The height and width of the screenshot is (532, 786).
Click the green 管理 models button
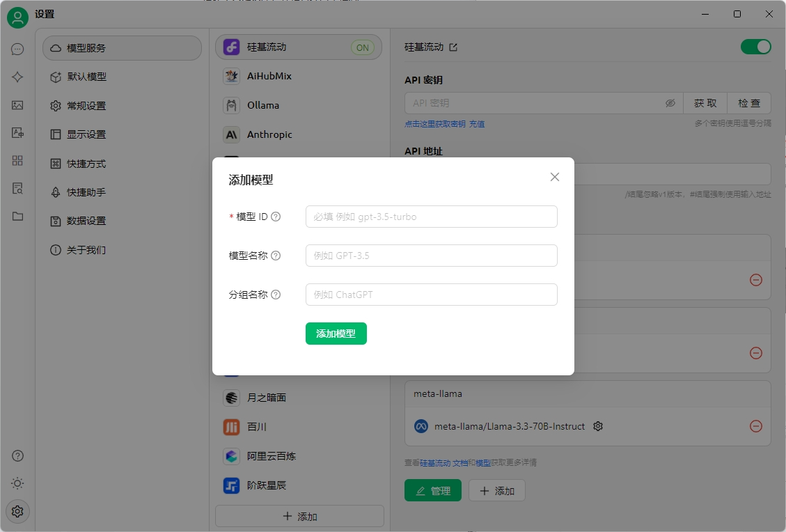pos(432,490)
